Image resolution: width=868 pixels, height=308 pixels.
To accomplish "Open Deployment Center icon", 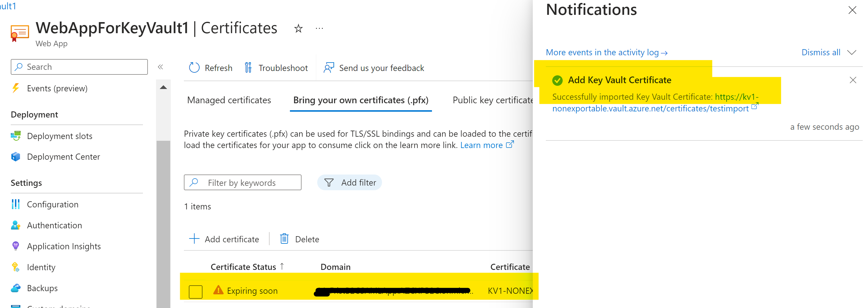I will pyautogui.click(x=15, y=156).
